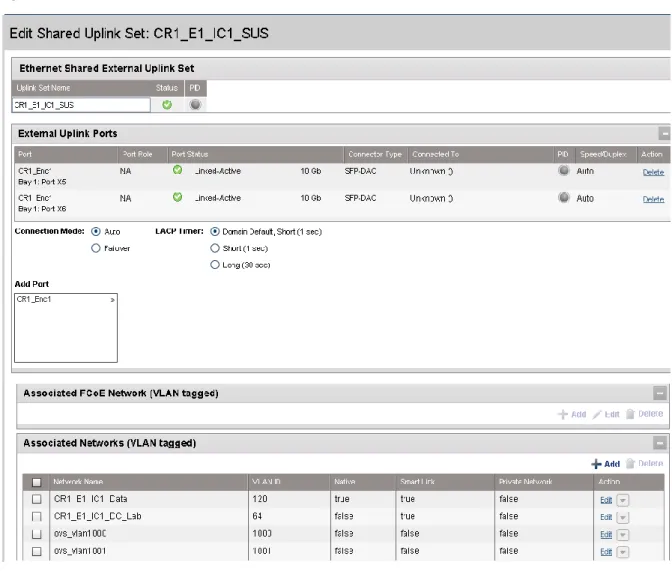Sort by VLAN ID column header
The image size is (672, 571).
point(266,482)
